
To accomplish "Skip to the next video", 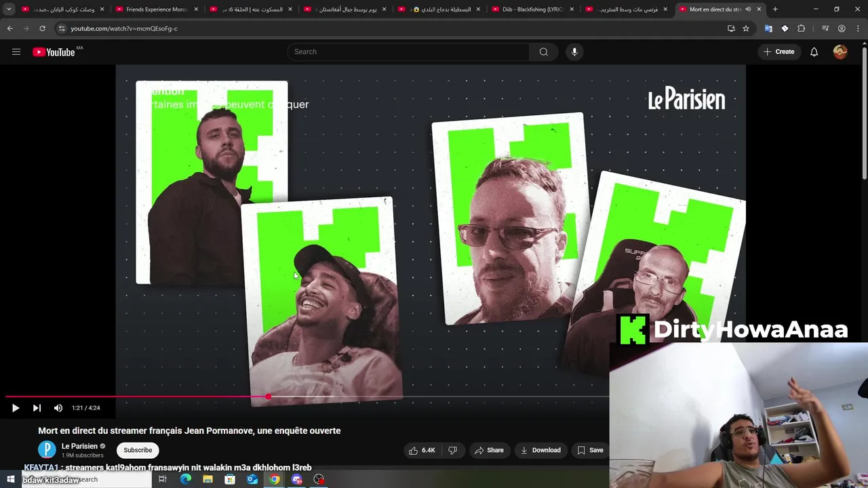I will tap(37, 408).
